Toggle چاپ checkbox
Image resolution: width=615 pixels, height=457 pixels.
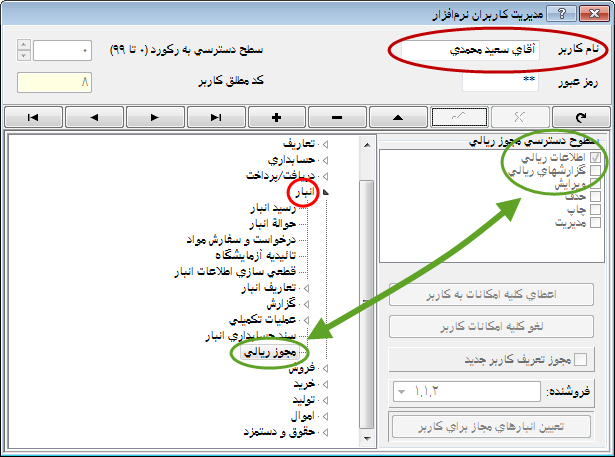tap(595, 209)
